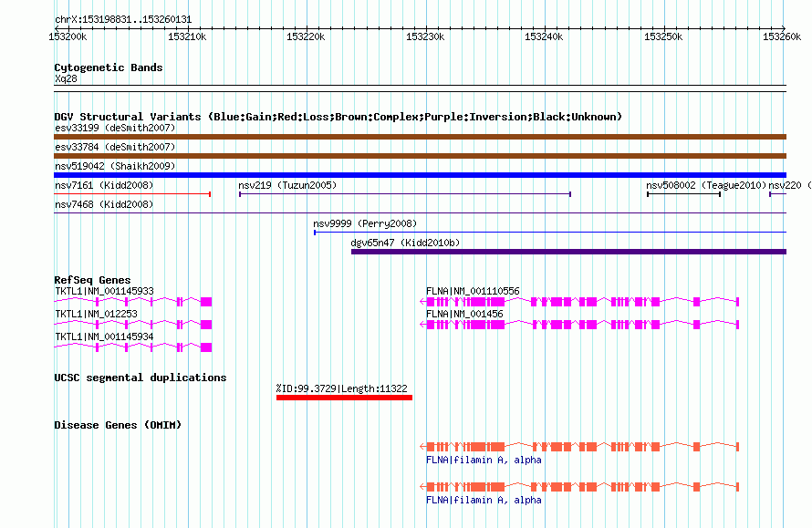Click the 153250k ruler tick label
812x528 pixels.
(663, 36)
